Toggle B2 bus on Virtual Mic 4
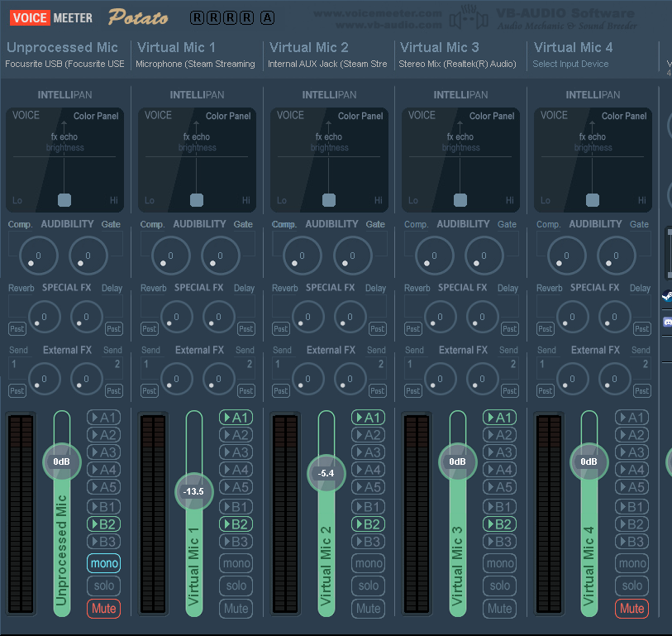 [631, 524]
